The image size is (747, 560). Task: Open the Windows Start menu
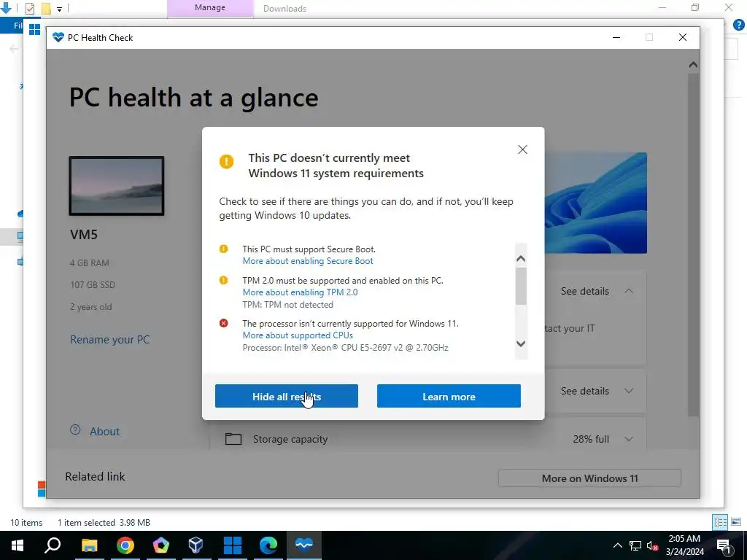pyautogui.click(x=18, y=545)
